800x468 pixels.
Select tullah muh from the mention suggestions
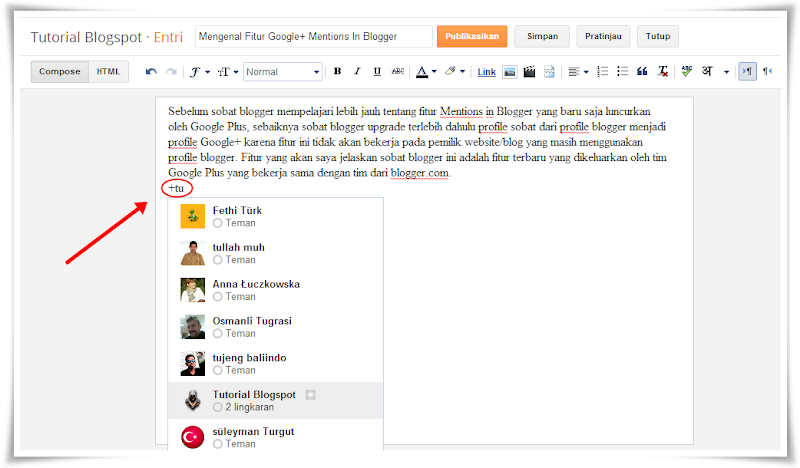coord(276,253)
